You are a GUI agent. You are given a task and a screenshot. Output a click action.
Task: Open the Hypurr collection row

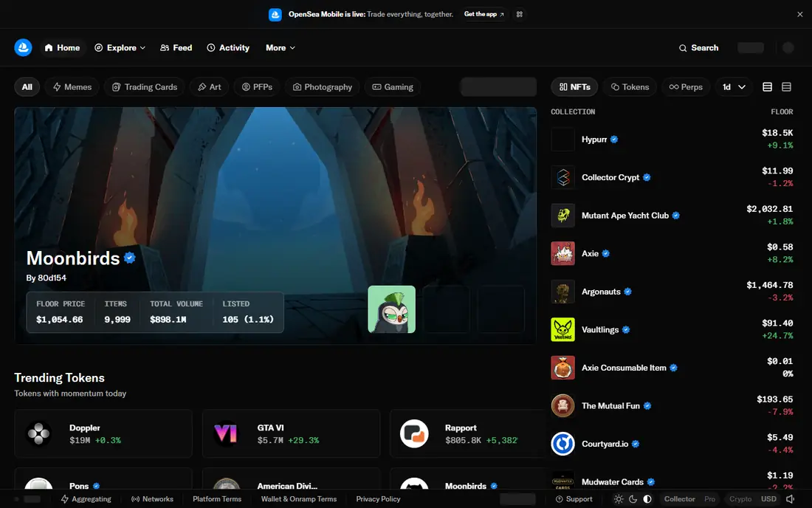coord(672,140)
